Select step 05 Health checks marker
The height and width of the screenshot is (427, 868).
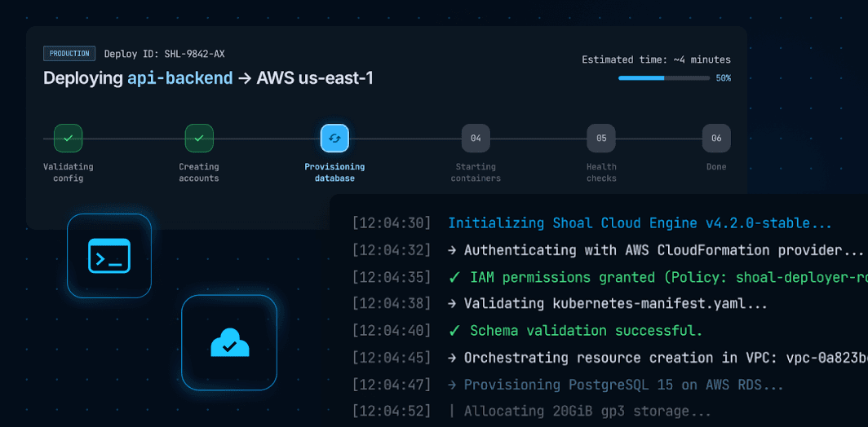click(601, 139)
